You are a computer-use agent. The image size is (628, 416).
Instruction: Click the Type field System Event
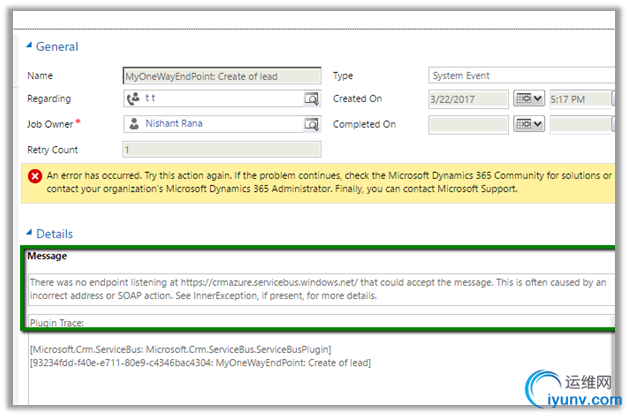pyautogui.click(x=521, y=75)
